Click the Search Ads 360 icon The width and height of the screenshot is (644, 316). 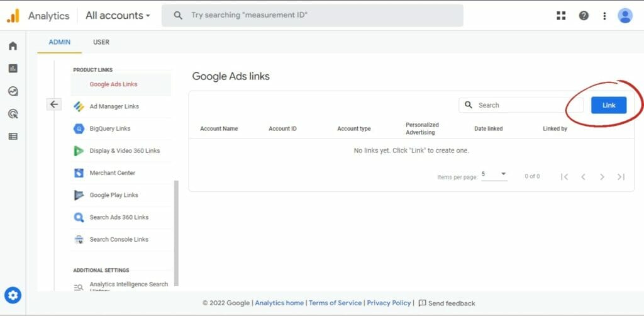(79, 217)
